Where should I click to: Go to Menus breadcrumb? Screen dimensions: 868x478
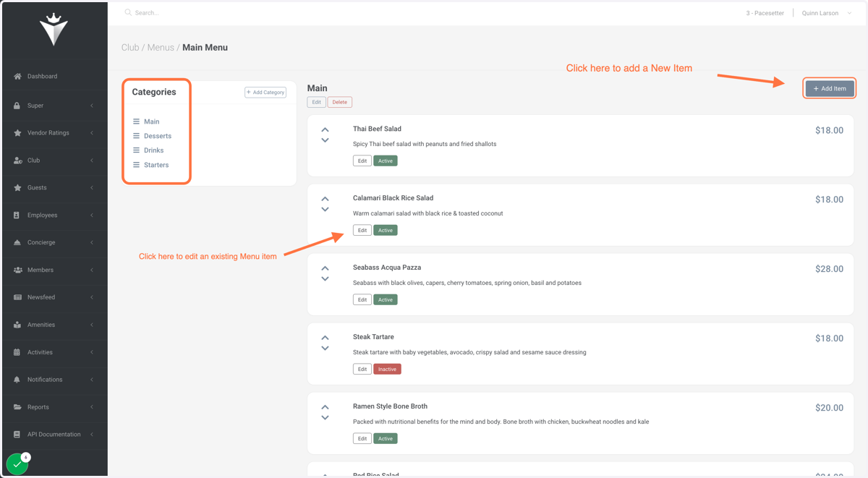pyautogui.click(x=161, y=48)
